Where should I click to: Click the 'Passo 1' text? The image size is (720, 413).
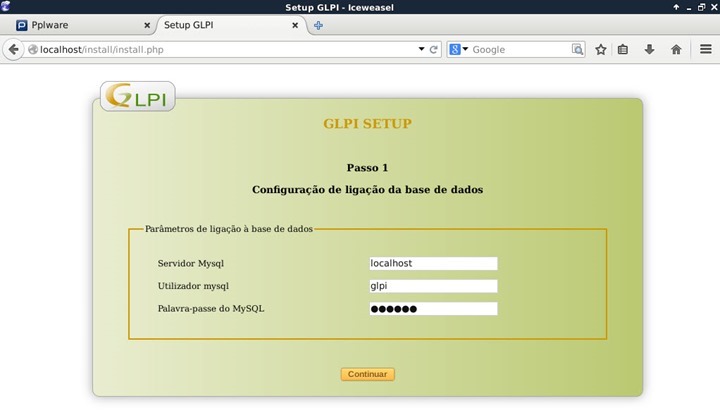[367, 168]
